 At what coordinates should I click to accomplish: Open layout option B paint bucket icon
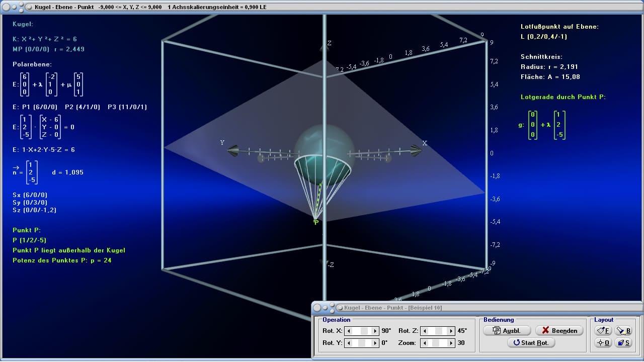623,330
